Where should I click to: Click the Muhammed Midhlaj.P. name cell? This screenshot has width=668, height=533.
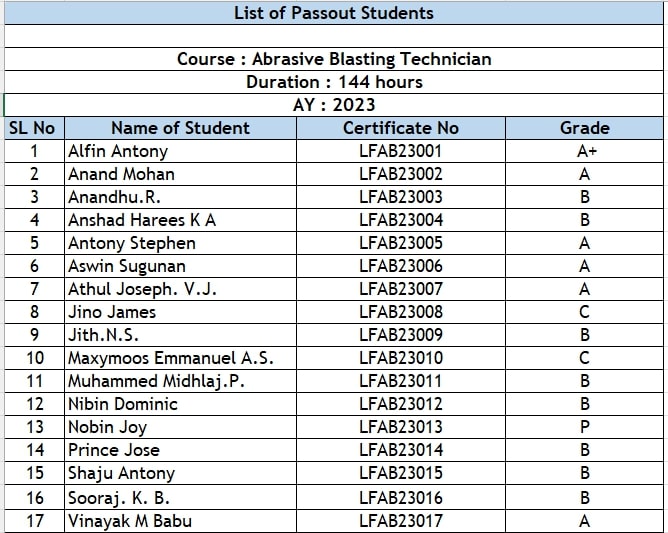coord(180,381)
